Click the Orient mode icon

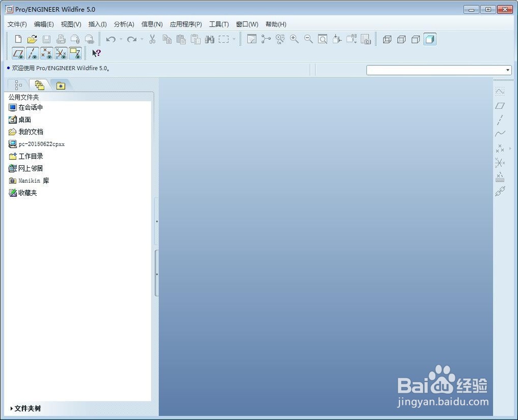280,39
